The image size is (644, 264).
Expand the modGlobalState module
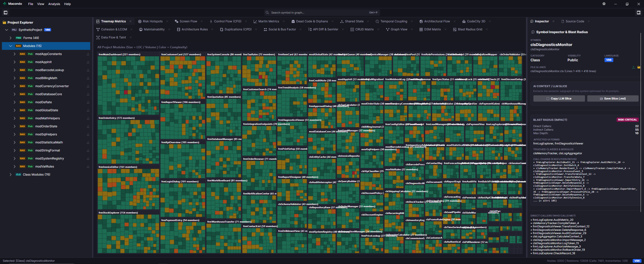coord(15,110)
